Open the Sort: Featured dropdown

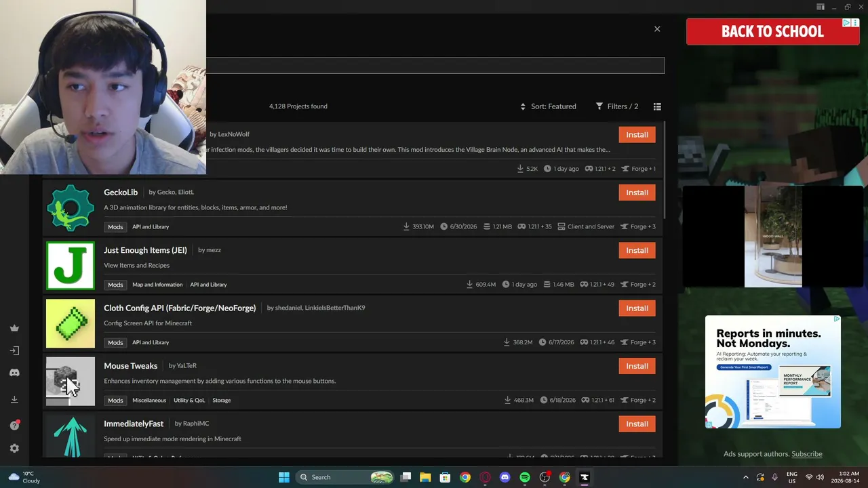(x=548, y=106)
